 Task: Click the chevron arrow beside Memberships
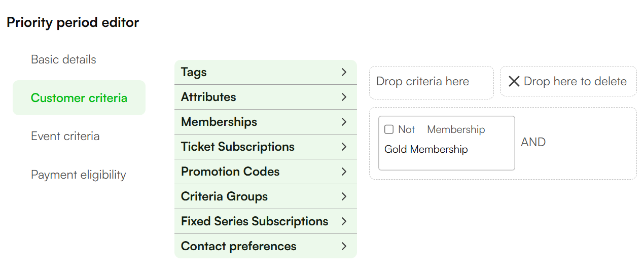[344, 122]
